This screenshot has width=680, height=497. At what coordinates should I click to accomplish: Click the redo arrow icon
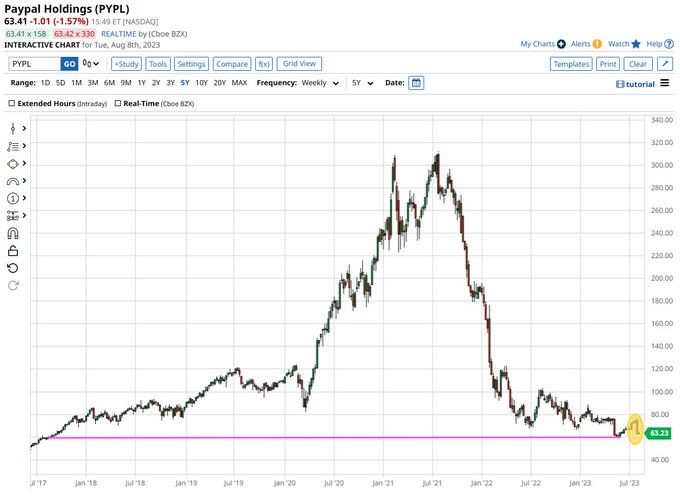13,285
